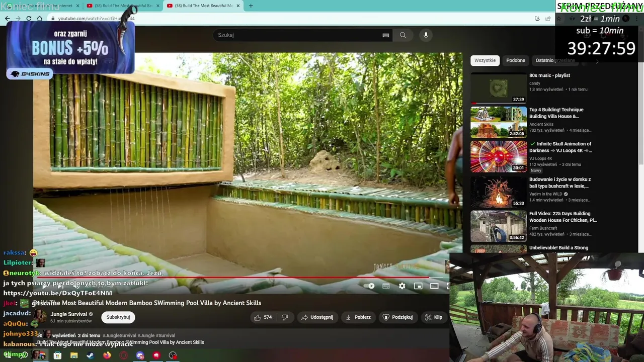This screenshot has width=644, height=362.
Task: Open on-screen keyboard in search box
Action: click(x=386, y=35)
